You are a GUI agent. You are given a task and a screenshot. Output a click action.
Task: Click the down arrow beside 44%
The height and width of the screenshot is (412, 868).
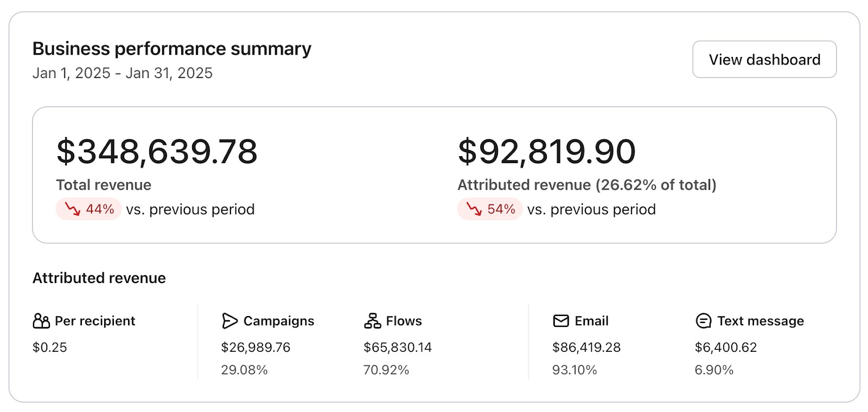pos(73,209)
